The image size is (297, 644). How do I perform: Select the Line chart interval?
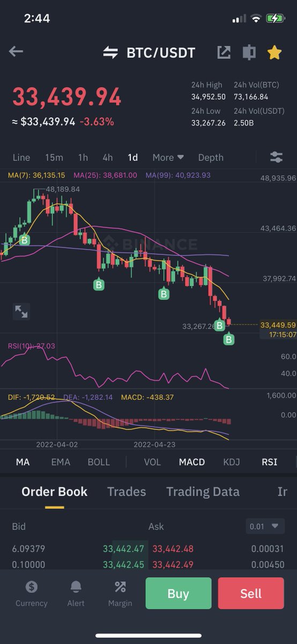coord(21,157)
